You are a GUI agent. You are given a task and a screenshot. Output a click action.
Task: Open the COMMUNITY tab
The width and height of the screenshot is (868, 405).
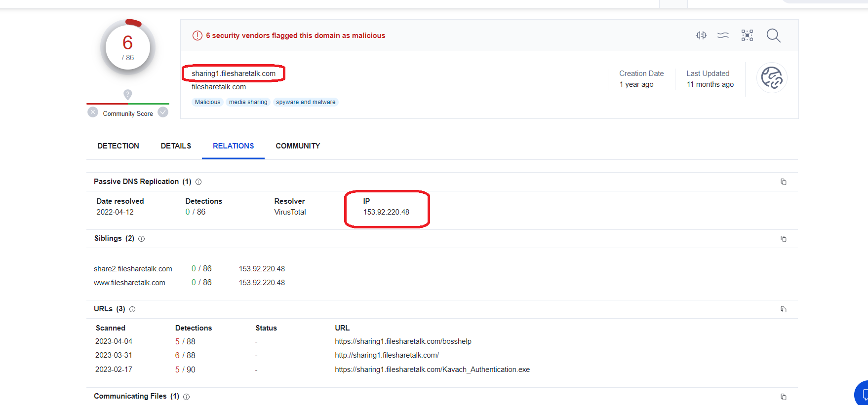298,146
